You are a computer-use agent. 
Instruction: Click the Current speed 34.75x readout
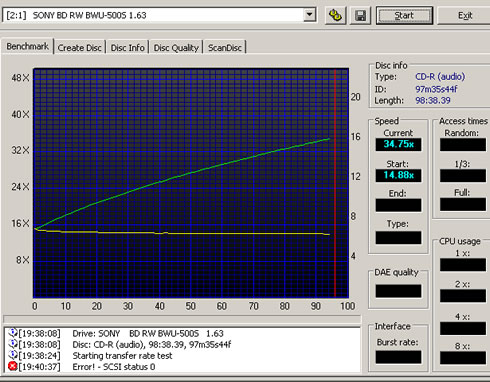coord(398,144)
